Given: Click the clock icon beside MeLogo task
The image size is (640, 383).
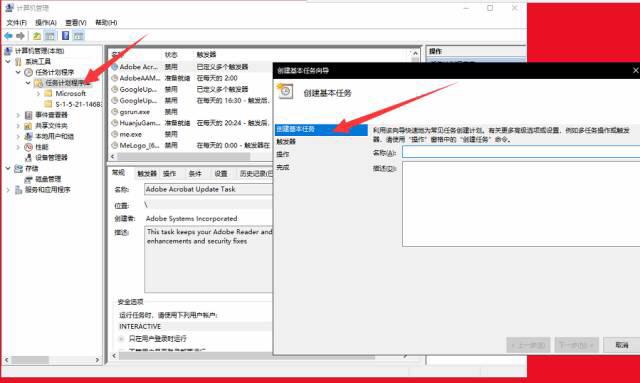Looking at the screenshot, I should (x=115, y=145).
